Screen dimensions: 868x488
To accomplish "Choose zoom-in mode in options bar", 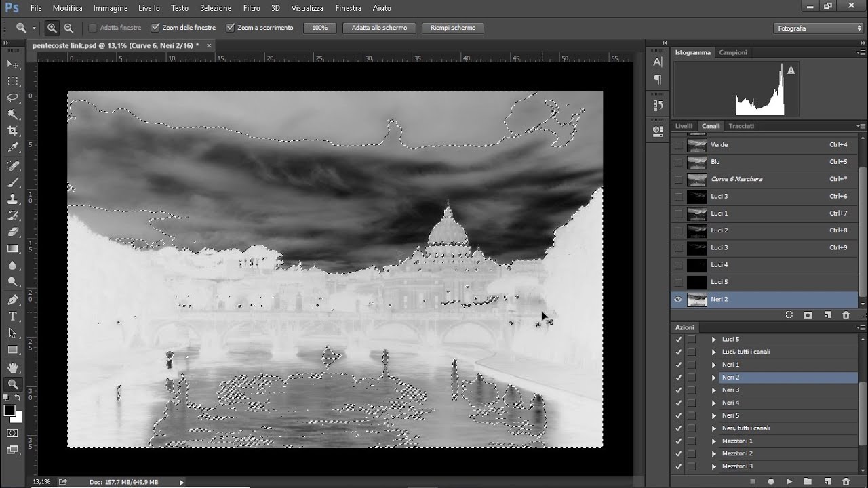I will point(52,28).
